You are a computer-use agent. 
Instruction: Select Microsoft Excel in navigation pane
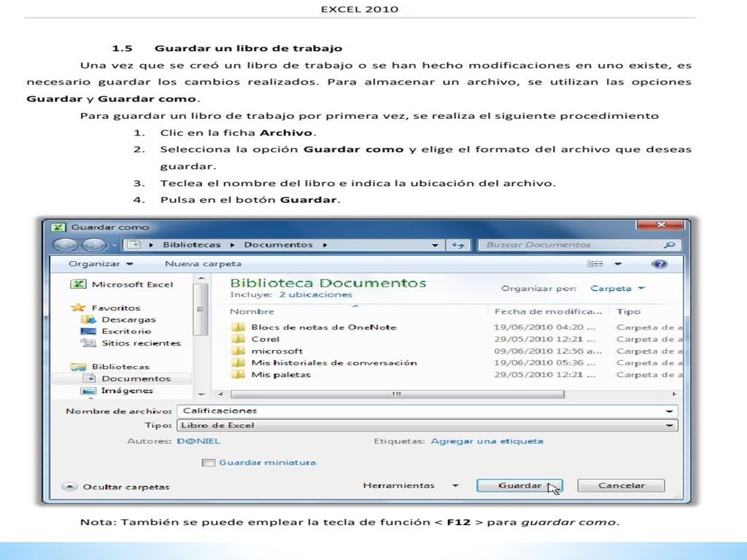(122, 284)
